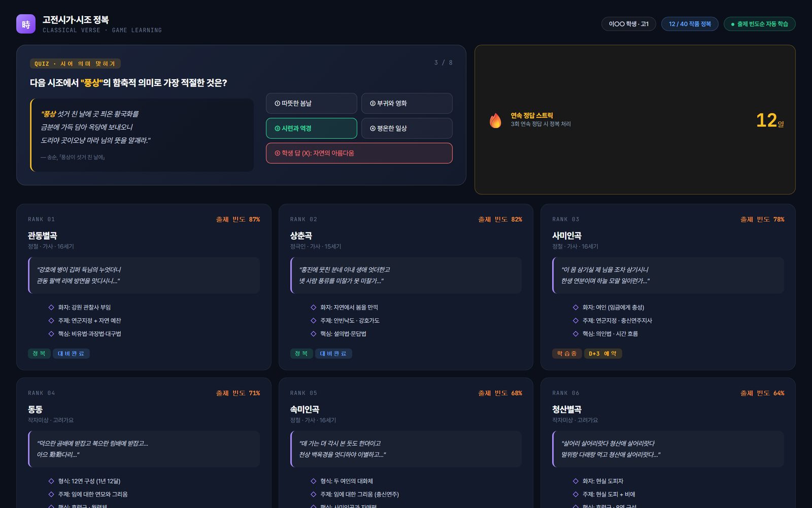Click diamond bullet beside 주제: 연군지정 · 충신연주지사
This screenshot has height=508, width=812.
coord(576,321)
